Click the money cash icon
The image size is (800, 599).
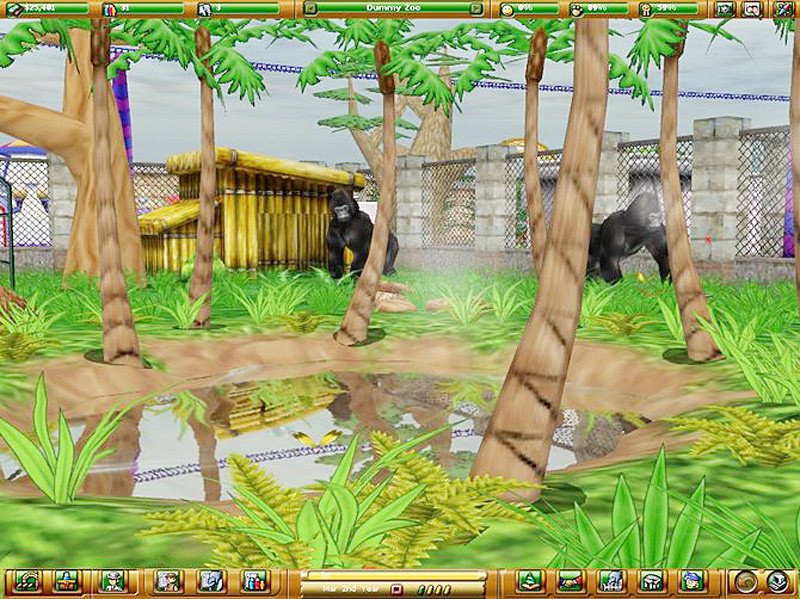pyautogui.click(x=15, y=9)
